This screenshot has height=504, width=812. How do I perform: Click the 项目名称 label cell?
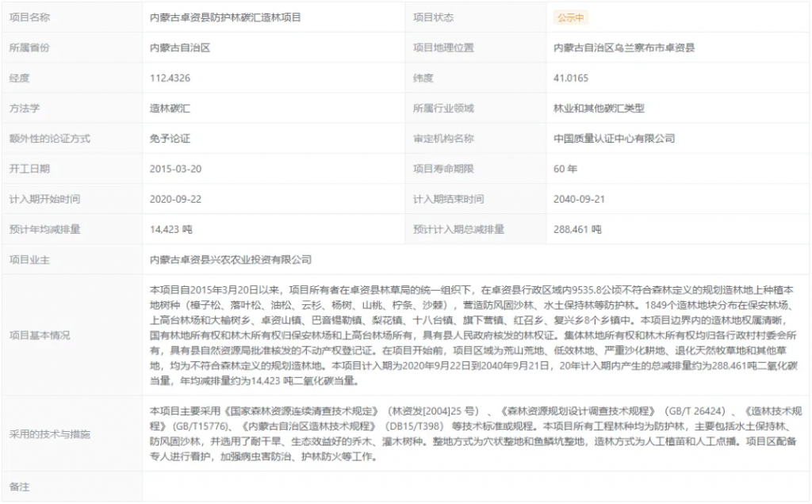click(32, 17)
